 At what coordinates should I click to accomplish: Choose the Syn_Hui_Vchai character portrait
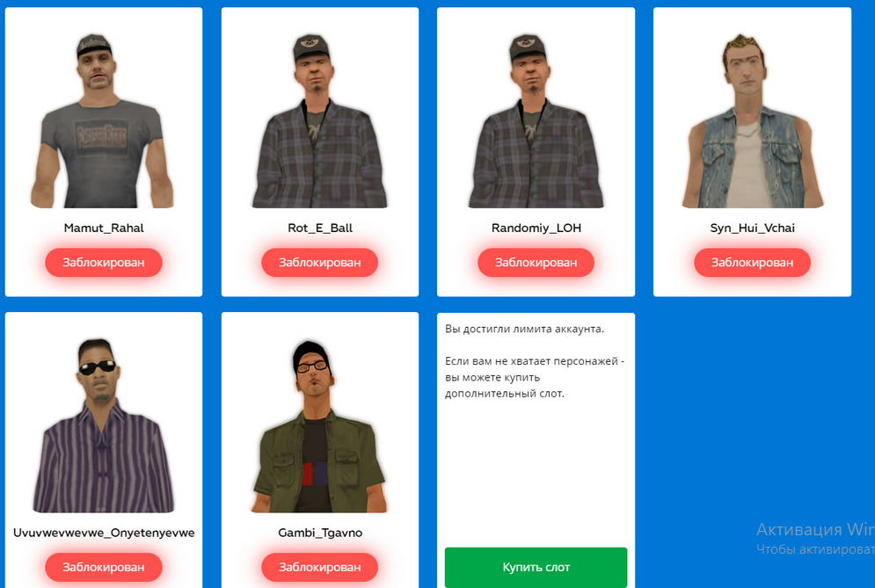tap(752, 120)
